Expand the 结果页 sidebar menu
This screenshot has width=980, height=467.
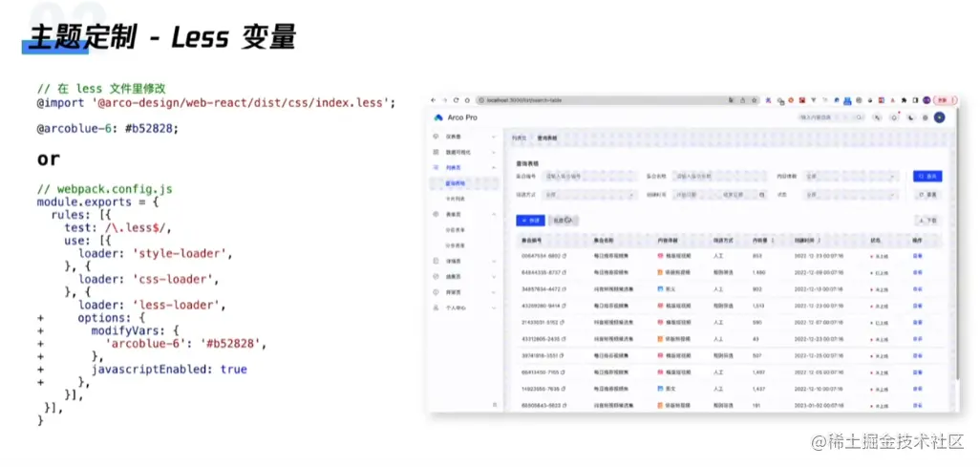pyautogui.click(x=464, y=276)
